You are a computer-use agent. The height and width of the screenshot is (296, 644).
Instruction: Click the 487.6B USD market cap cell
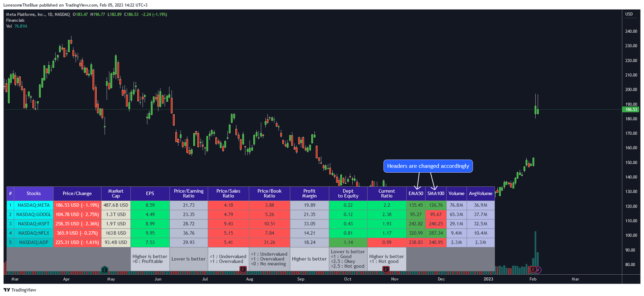coord(116,205)
